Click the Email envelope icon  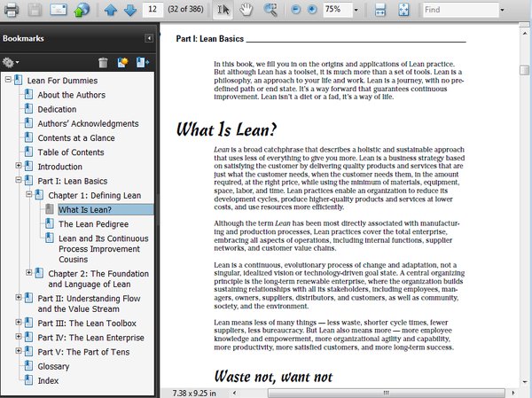pyautogui.click(x=59, y=10)
